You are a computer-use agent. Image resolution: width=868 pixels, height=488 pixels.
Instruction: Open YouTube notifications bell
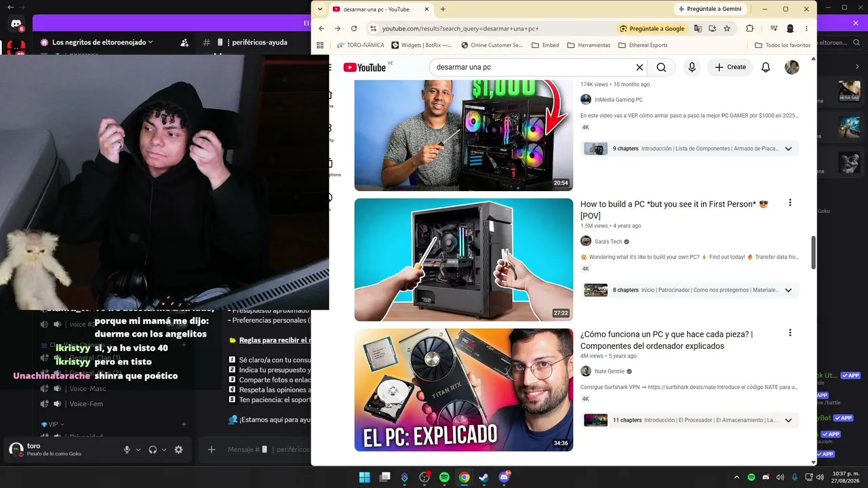coord(766,67)
